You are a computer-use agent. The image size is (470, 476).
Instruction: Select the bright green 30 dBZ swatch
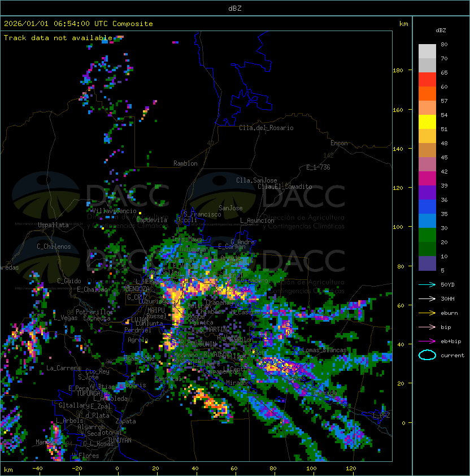(427, 235)
